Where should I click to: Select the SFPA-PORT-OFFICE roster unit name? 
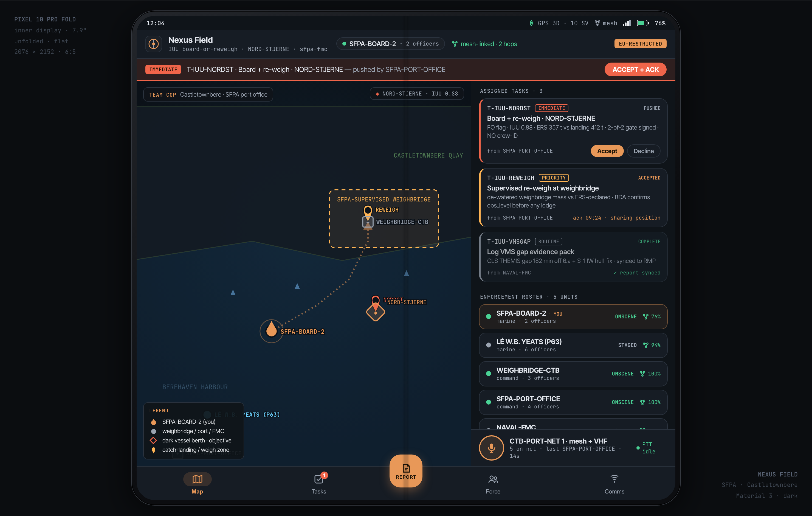coord(528,399)
